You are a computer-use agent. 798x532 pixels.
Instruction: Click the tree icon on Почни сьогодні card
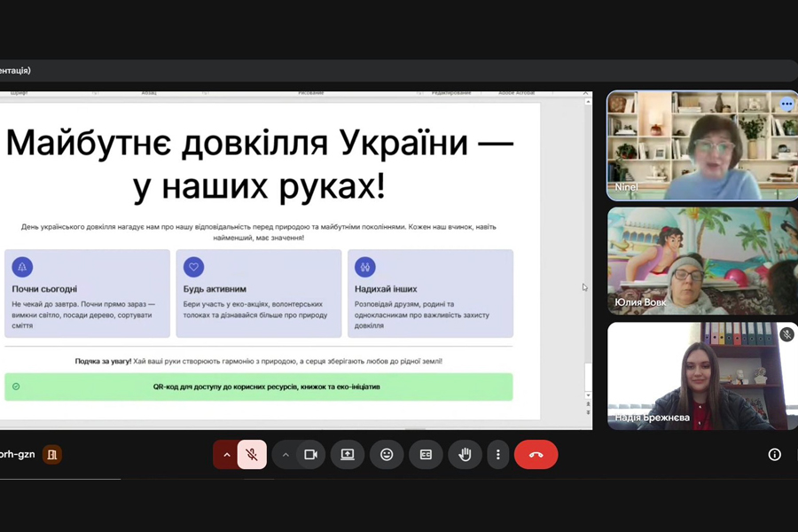pos(22,267)
